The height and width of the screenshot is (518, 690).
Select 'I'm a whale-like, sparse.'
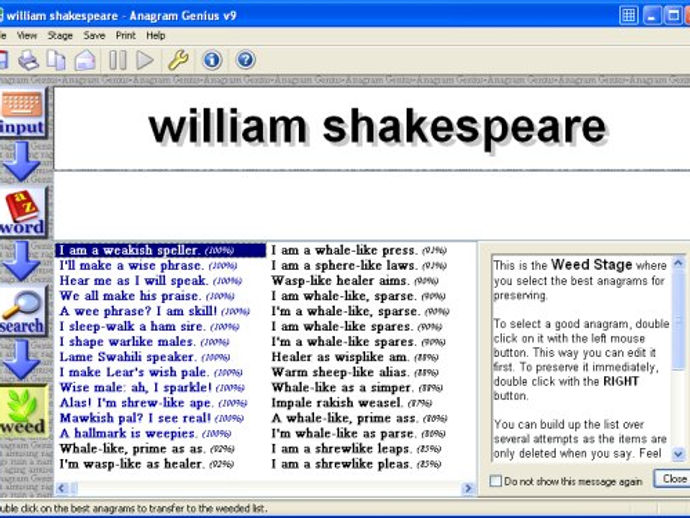(360, 312)
